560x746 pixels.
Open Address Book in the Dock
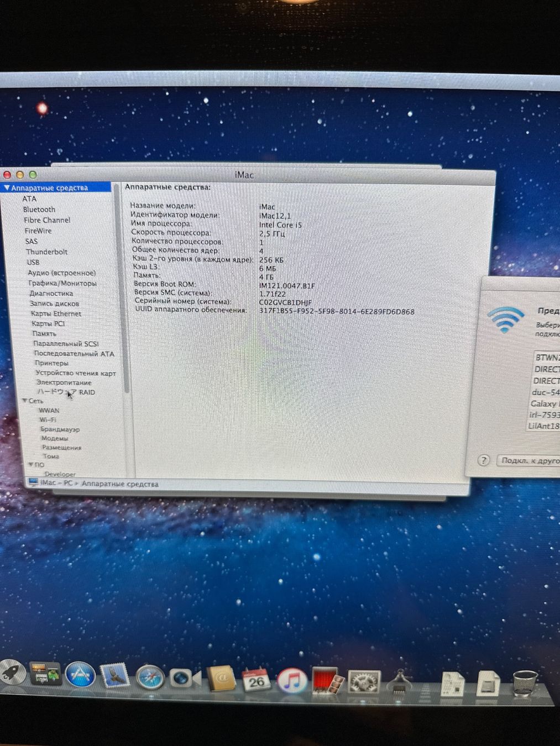221,679
